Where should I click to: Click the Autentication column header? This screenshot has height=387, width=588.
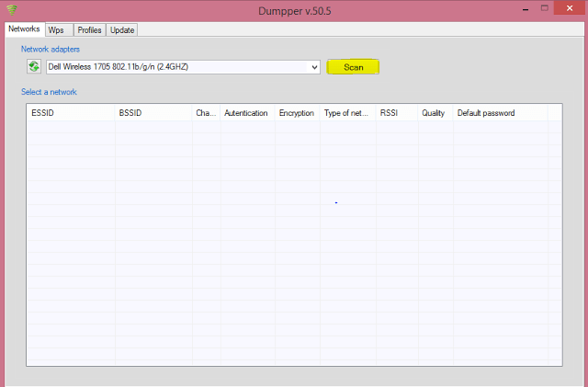click(x=247, y=113)
